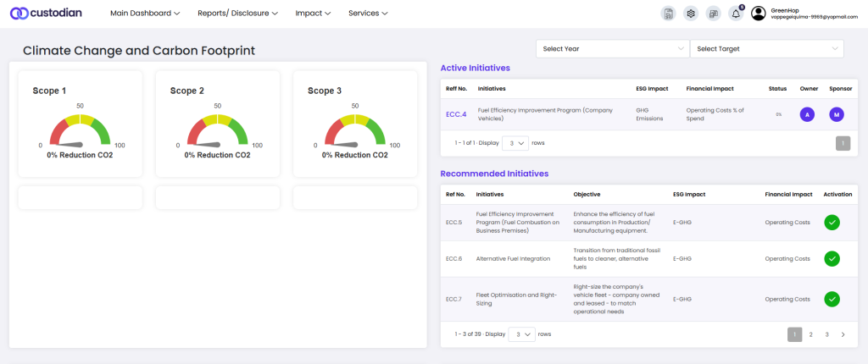Open the Select Target dropdown

766,49
